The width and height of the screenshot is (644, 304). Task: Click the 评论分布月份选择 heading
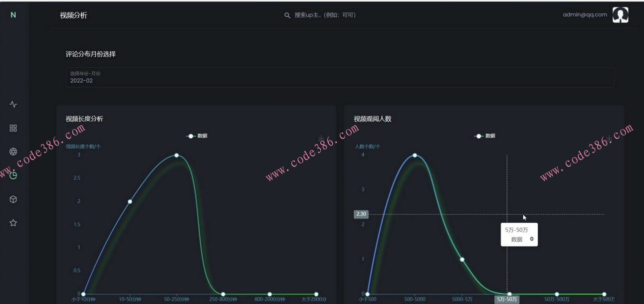pyautogui.click(x=91, y=54)
